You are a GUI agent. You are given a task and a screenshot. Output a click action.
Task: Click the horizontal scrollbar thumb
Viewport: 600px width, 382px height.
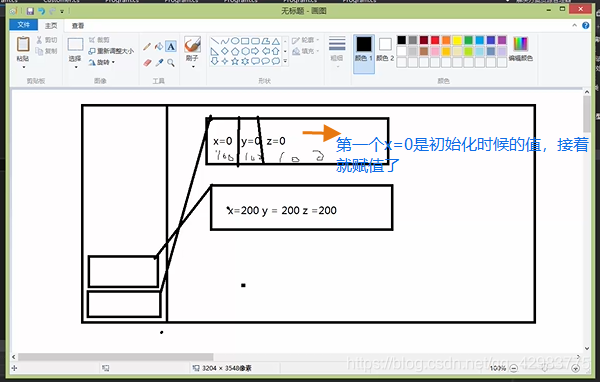[116, 357]
